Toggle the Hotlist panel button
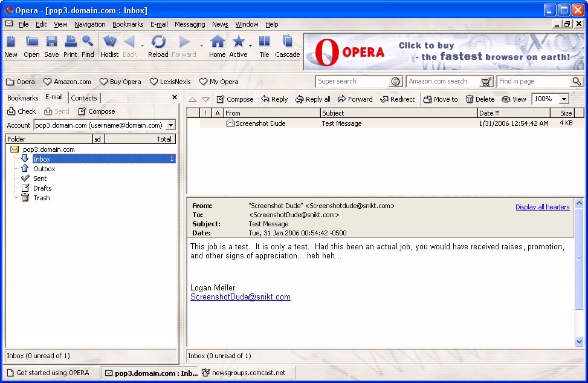588x383 pixels. (x=109, y=46)
